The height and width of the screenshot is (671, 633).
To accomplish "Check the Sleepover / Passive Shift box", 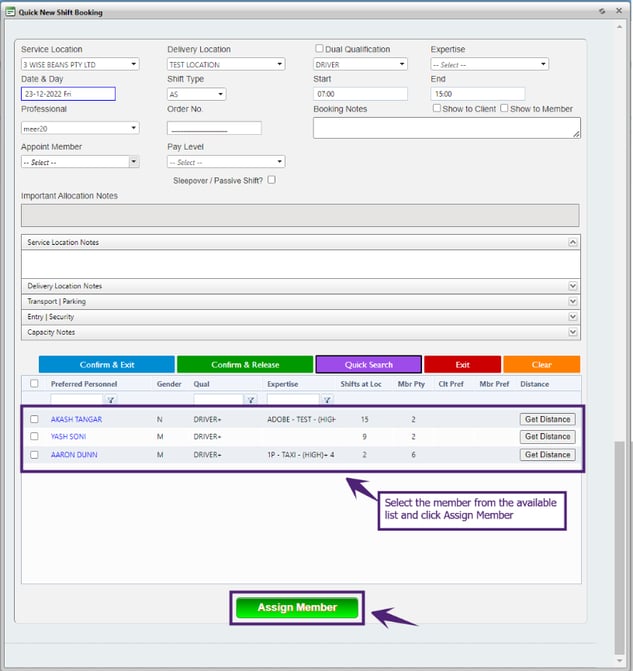I will [271, 180].
